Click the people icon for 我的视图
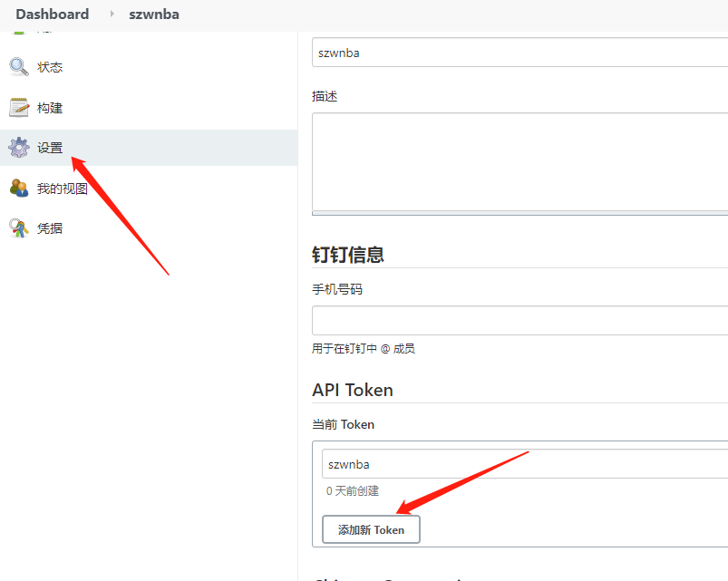The image size is (728, 581). [18, 189]
